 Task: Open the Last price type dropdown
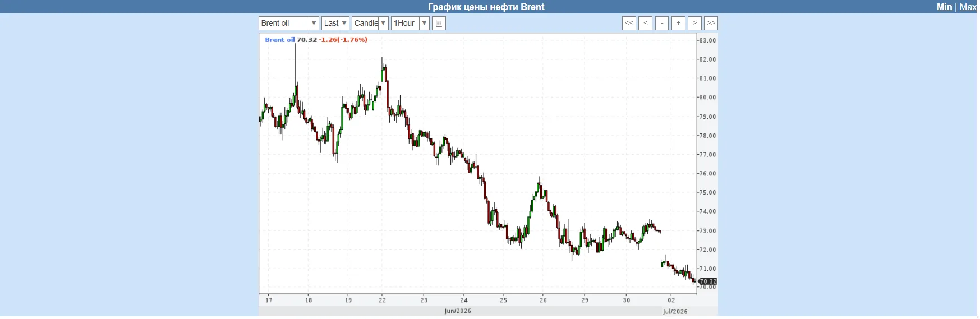click(x=335, y=23)
